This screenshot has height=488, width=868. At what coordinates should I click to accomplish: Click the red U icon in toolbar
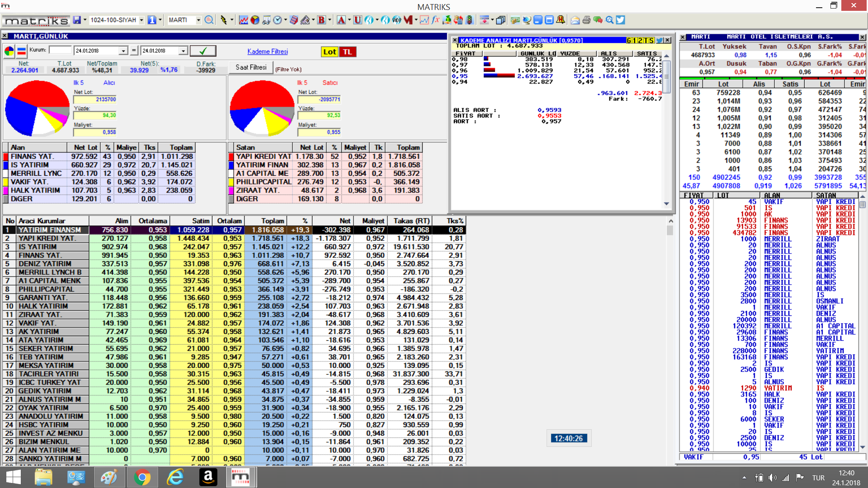pos(358,20)
